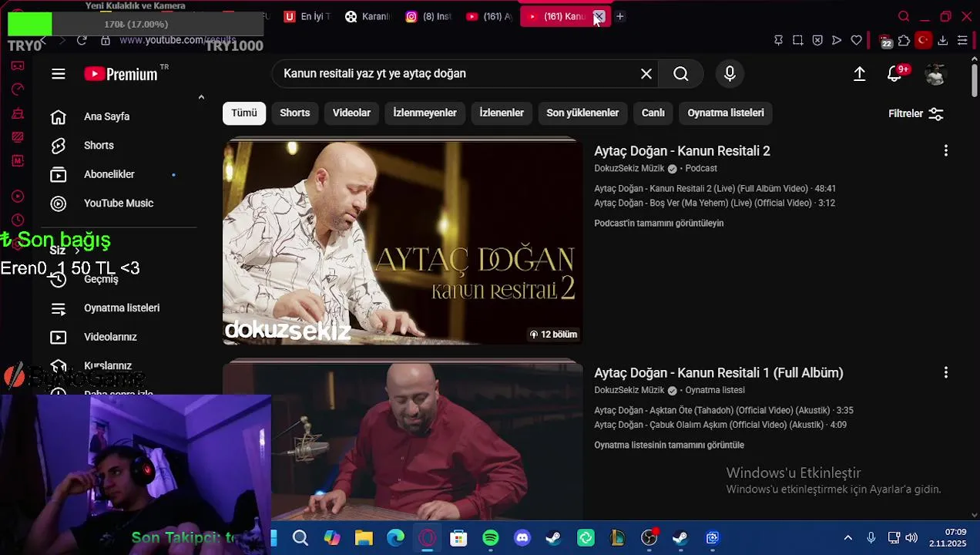
Task: Open the Filtreler options
Action: click(915, 113)
